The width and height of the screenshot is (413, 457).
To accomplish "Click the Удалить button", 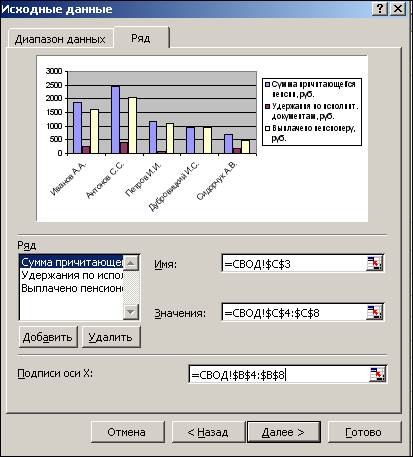I will pos(111,337).
